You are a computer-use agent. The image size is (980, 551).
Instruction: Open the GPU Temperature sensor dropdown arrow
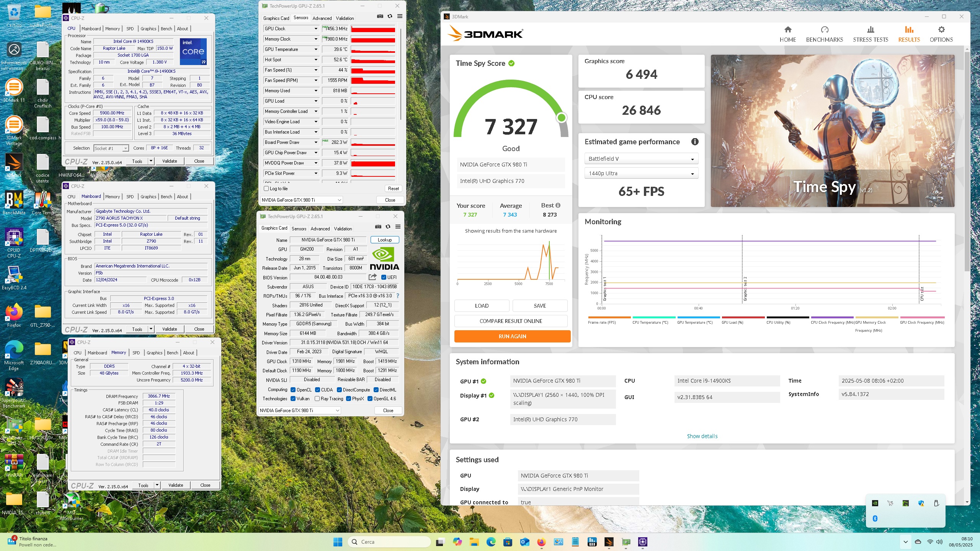pyautogui.click(x=316, y=49)
